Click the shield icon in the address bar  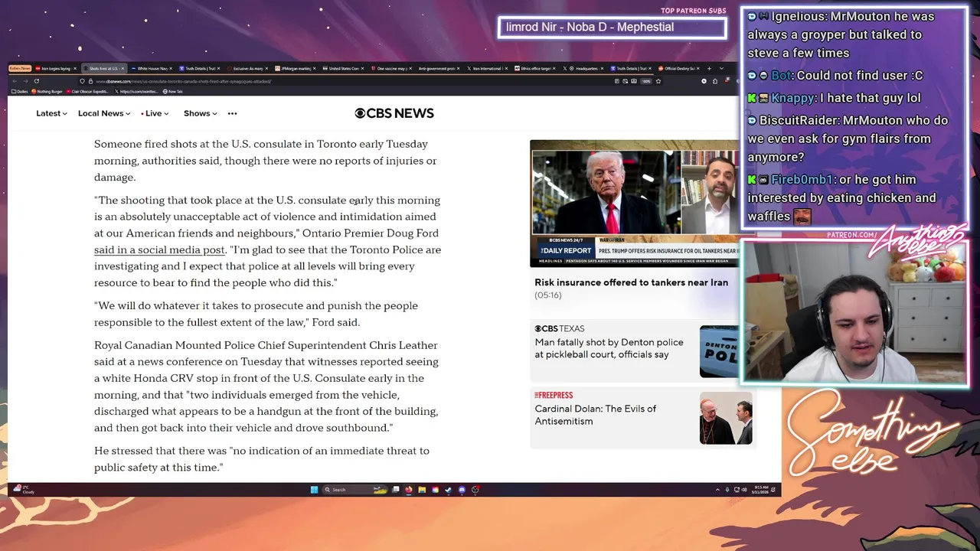pyautogui.click(x=82, y=81)
